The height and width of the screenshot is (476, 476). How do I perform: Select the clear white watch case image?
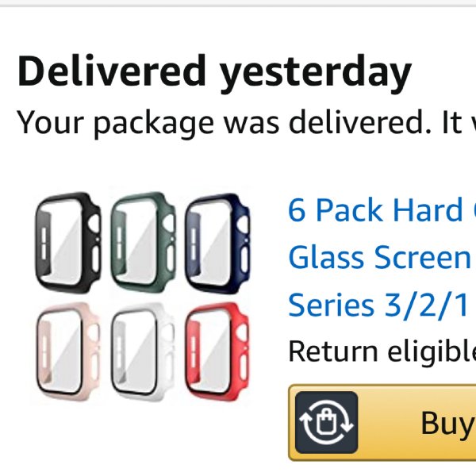144,352
